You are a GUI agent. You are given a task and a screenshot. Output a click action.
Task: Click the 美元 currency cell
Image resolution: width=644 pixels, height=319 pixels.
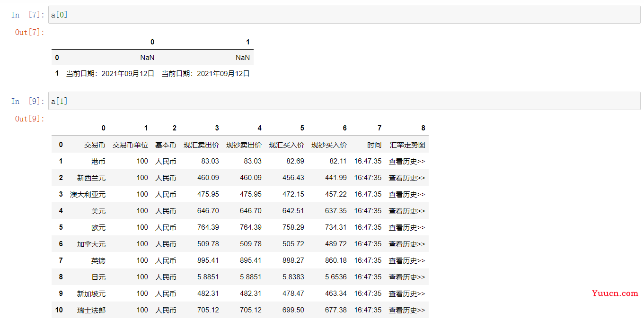pyautogui.click(x=98, y=211)
